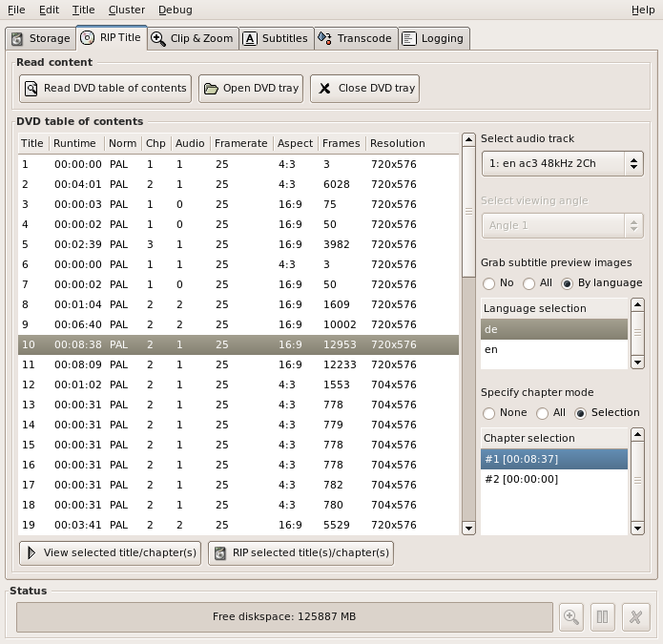The image size is (663, 644).
Task: Sort by the Resolution column header
Action: pos(412,144)
